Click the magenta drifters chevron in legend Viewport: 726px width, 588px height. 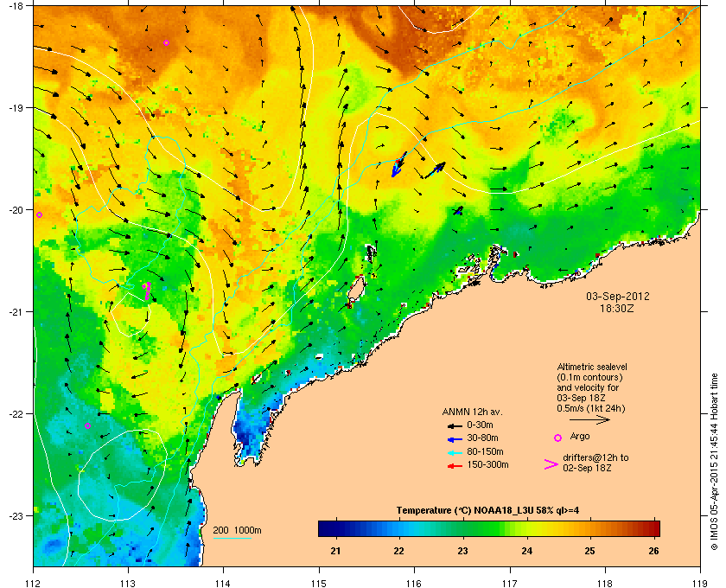551,464
